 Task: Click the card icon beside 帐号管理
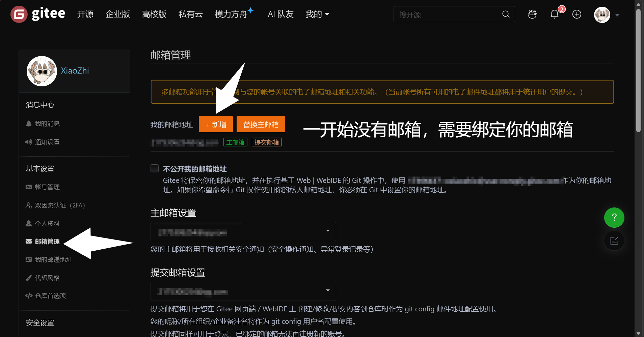coord(29,187)
